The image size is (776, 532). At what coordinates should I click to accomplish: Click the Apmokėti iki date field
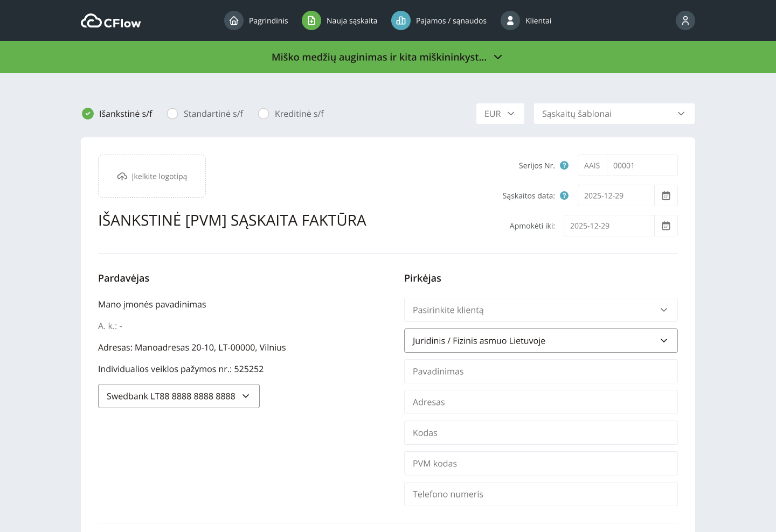(609, 226)
